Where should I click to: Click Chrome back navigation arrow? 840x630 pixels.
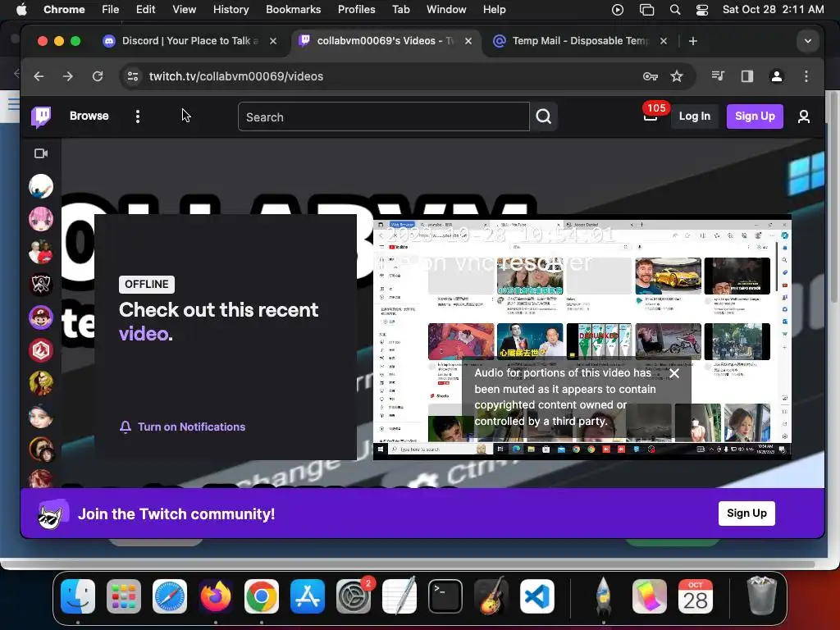tap(39, 76)
